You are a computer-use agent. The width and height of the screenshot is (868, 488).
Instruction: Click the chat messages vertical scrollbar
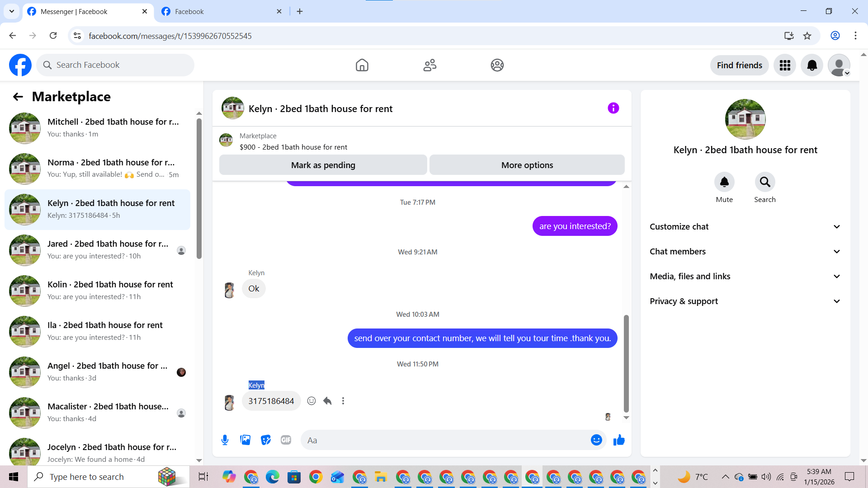626,361
